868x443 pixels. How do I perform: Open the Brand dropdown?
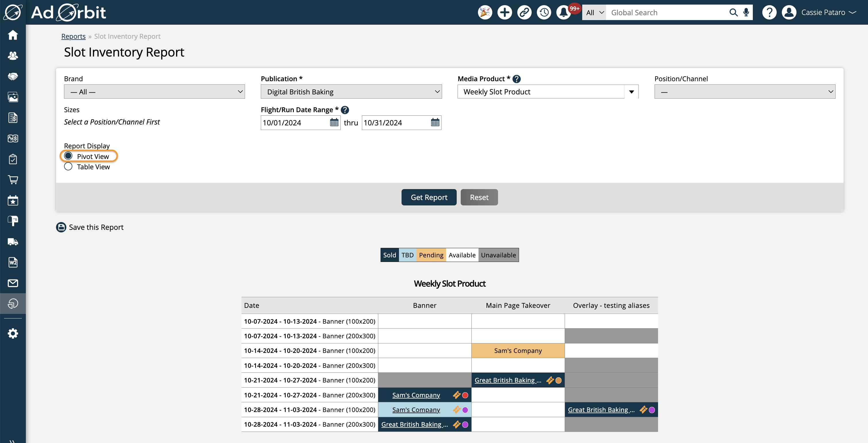pos(154,92)
